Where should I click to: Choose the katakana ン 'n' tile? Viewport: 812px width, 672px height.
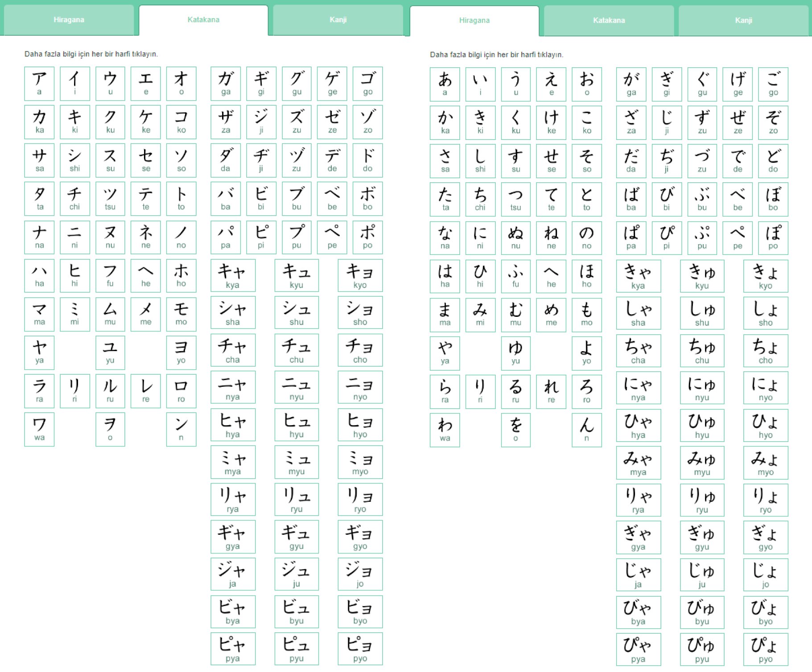pos(181,429)
